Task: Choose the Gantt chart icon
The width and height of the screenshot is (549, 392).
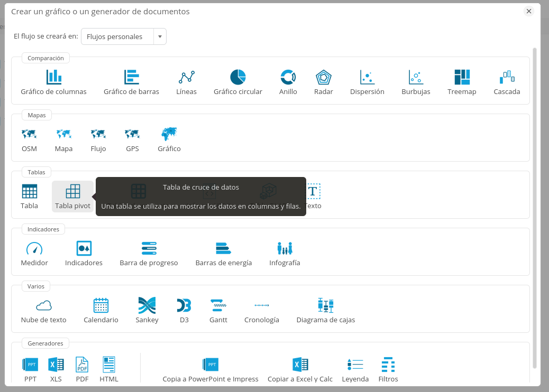Action: tap(218, 305)
